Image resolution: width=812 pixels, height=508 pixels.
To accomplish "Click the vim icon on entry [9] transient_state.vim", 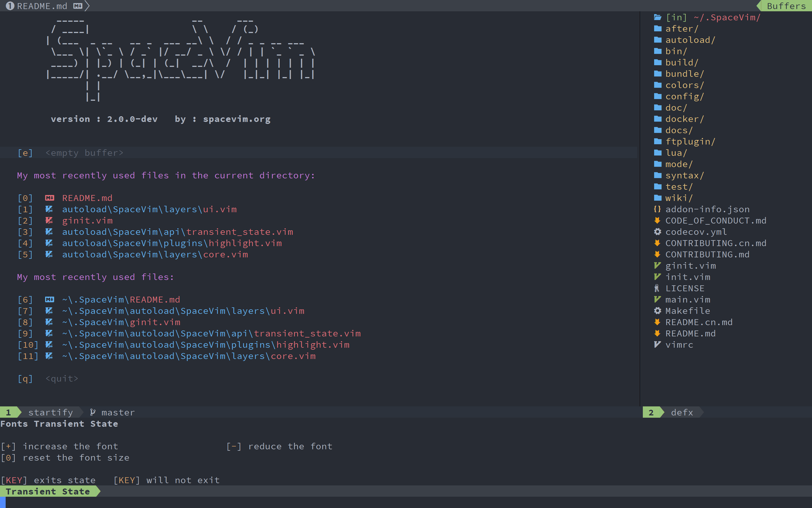I will point(49,333).
